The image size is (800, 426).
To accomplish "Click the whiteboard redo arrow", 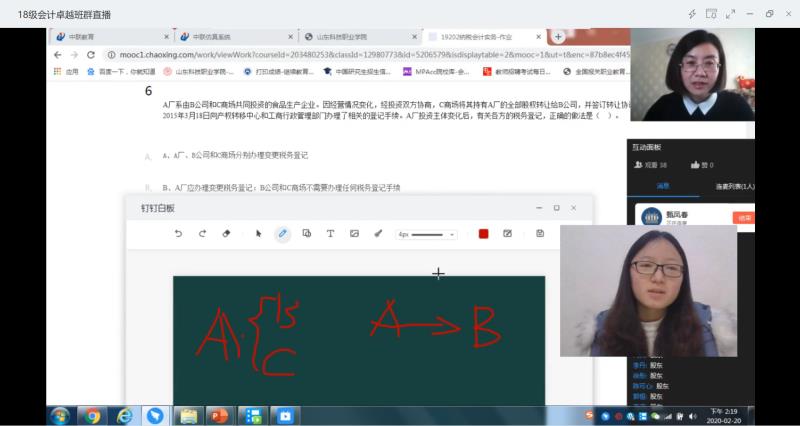I will coord(202,233).
